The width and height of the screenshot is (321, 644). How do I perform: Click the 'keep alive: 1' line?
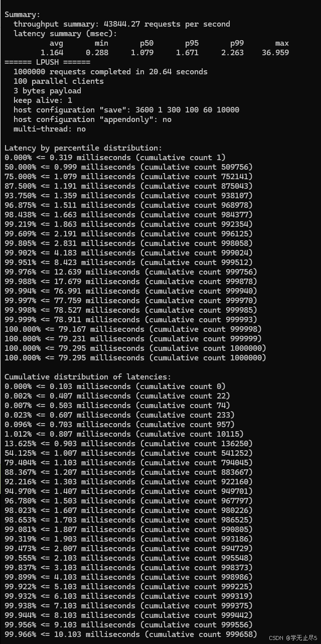pos(43,100)
